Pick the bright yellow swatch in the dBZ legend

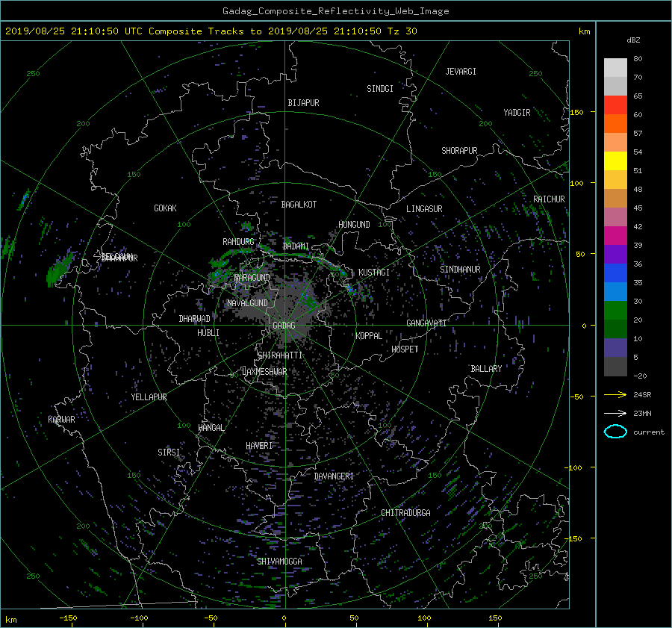615,161
